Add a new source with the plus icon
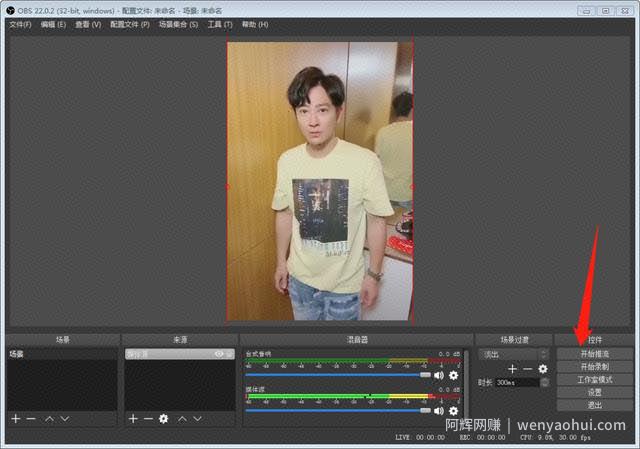 [x=133, y=419]
